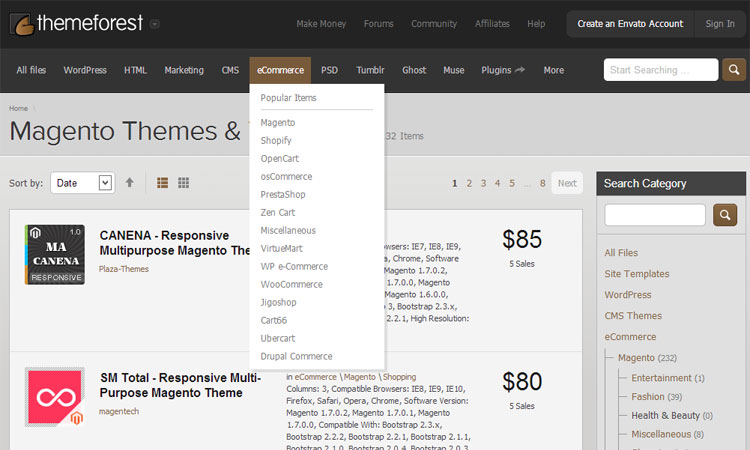
Task: Visit the Affiliates page
Action: coord(492,23)
